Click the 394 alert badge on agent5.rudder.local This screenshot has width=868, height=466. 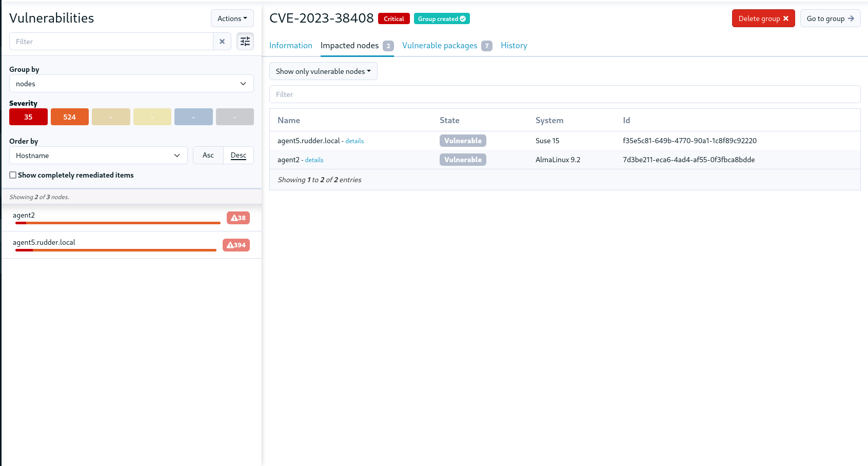(236, 245)
